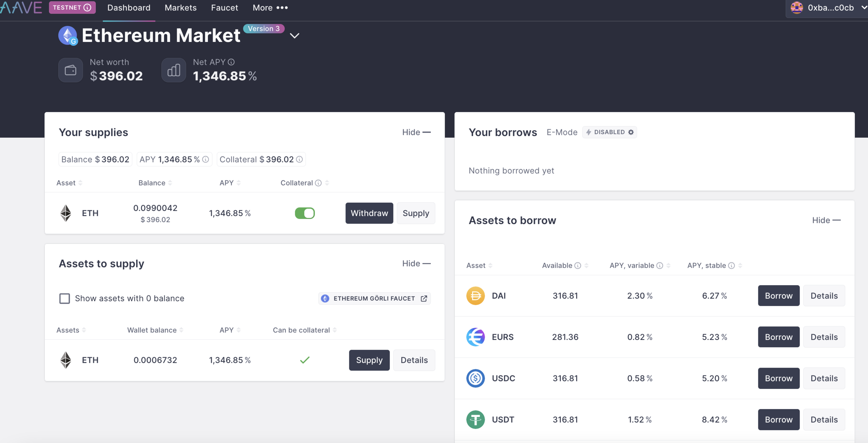Click info icon next to supplies APY
The height and width of the screenshot is (443, 868).
click(206, 160)
